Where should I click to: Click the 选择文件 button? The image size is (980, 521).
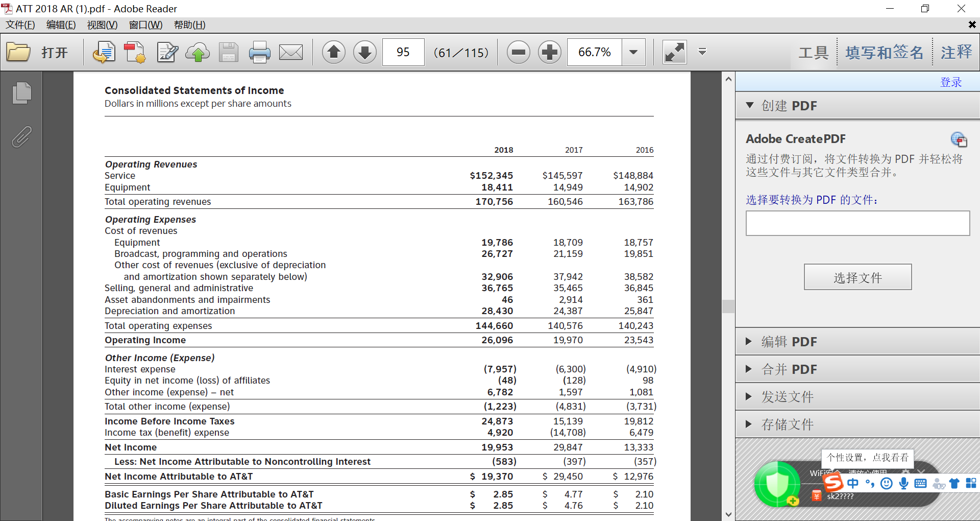tap(857, 277)
